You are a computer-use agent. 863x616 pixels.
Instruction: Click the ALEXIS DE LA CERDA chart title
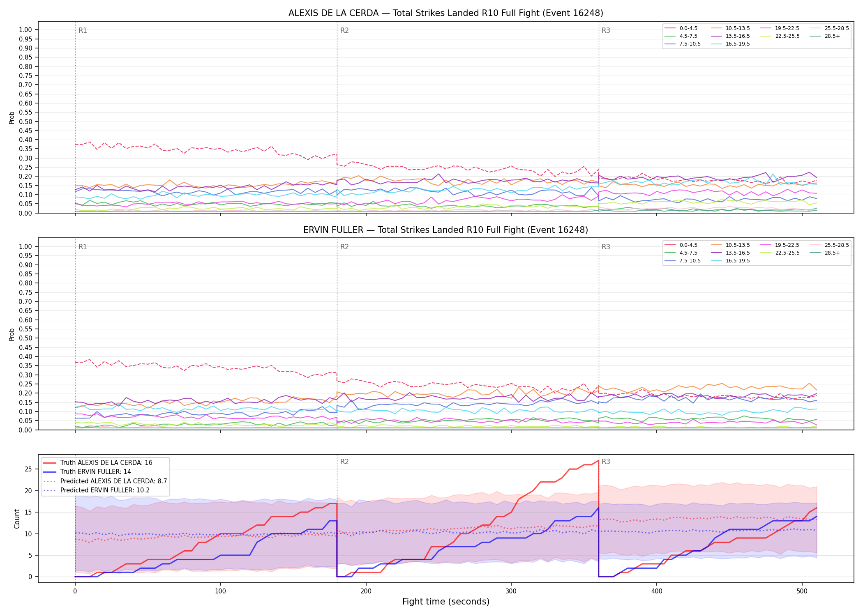tap(445, 13)
